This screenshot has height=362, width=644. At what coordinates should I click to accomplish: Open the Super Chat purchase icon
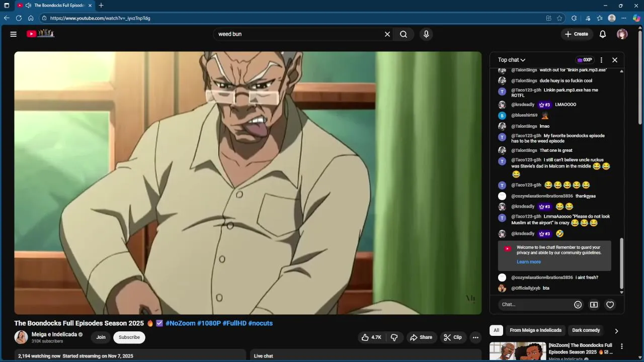pyautogui.click(x=594, y=305)
